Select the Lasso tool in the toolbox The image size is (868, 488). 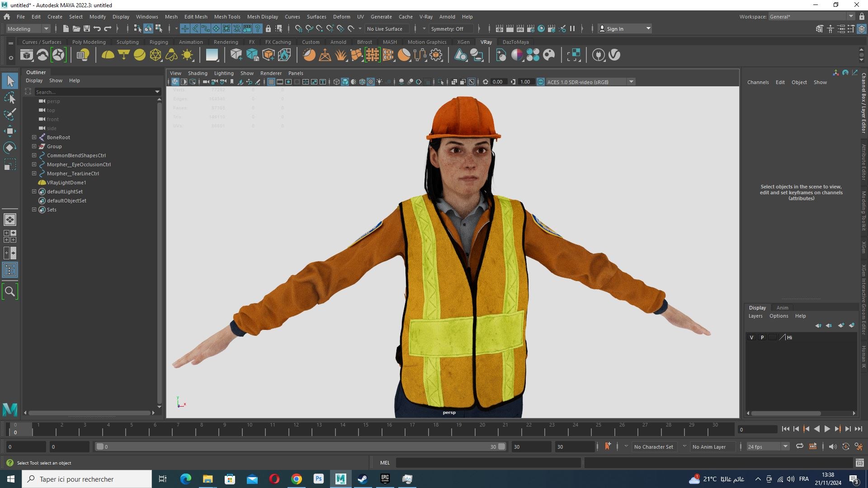10,98
